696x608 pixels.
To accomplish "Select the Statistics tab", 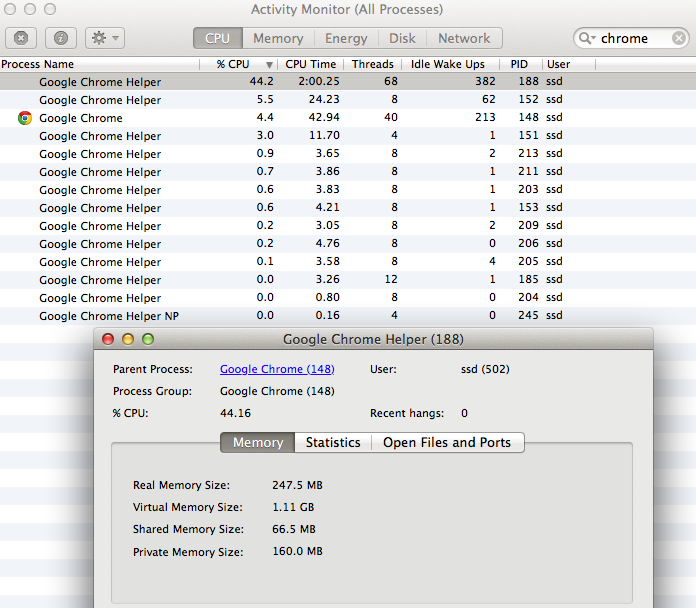I will tap(333, 442).
